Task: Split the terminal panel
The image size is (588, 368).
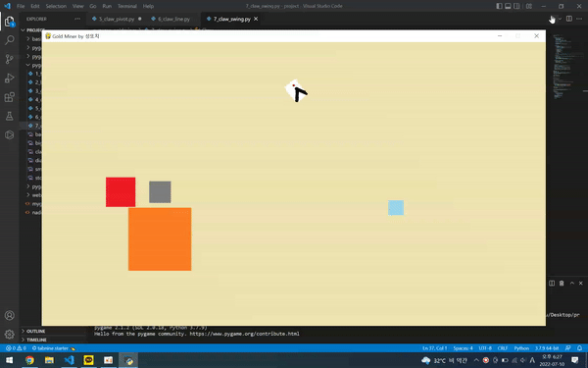Action: pyautogui.click(x=552, y=284)
